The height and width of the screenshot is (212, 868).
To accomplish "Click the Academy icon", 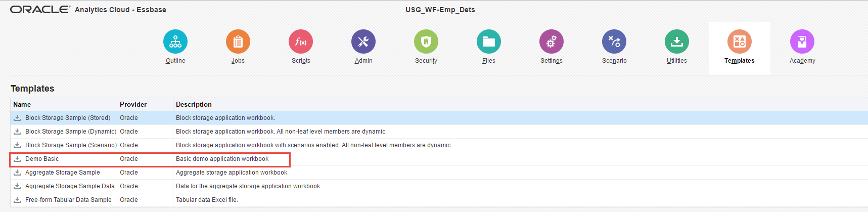I will tap(802, 41).
